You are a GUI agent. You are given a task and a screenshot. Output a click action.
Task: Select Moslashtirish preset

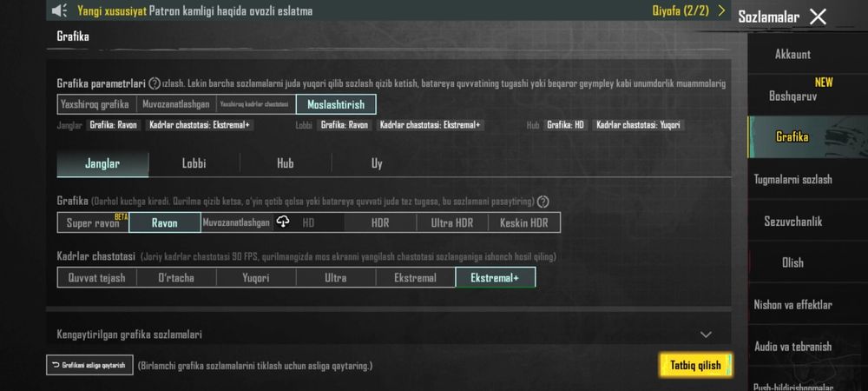336,104
